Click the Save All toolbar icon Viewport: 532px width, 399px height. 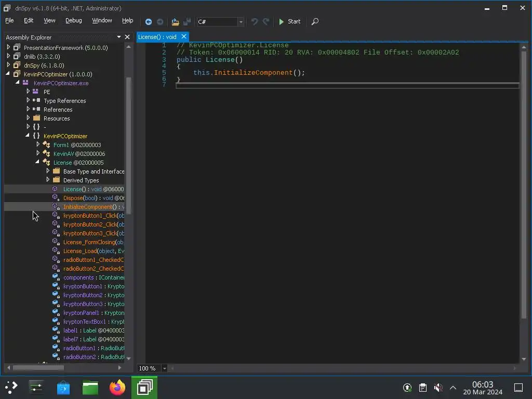[x=187, y=22]
